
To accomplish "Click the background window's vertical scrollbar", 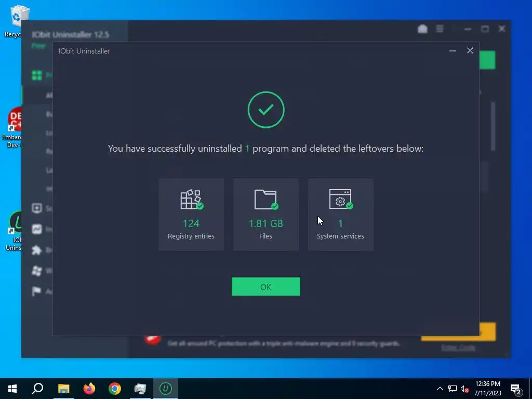I will pos(493,126).
